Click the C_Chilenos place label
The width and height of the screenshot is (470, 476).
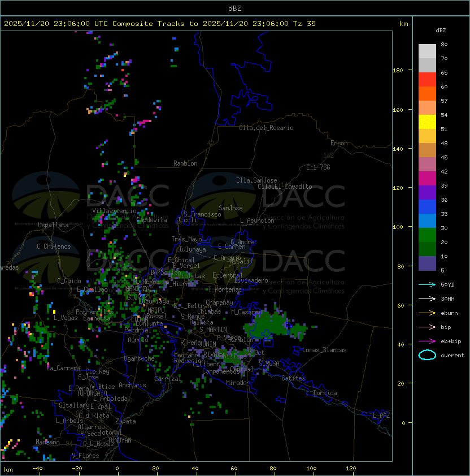click(54, 246)
